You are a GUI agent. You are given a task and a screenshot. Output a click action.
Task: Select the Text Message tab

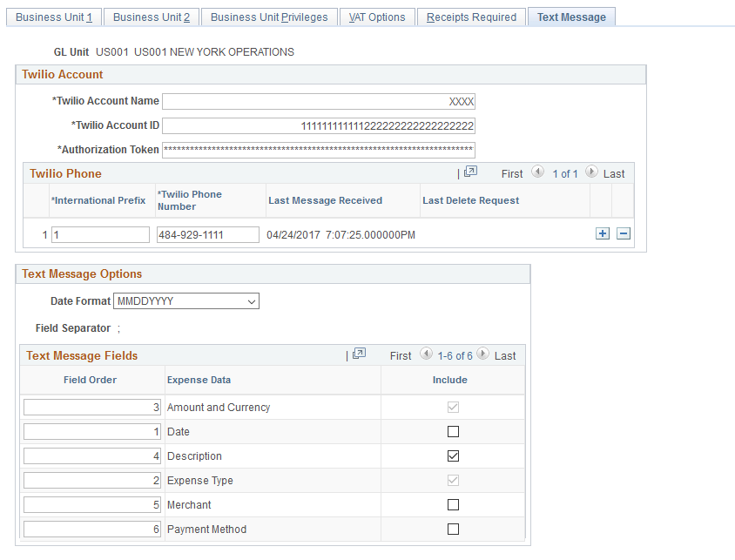(x=571, y=17)
